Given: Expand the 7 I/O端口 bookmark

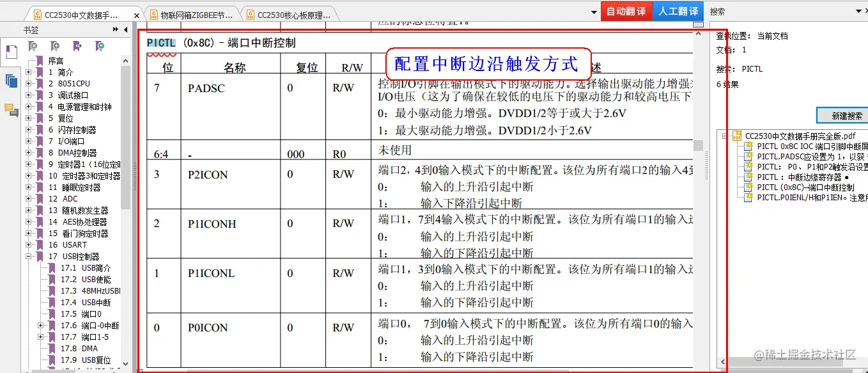Looking at the screenshot, I should coord(28,141).
